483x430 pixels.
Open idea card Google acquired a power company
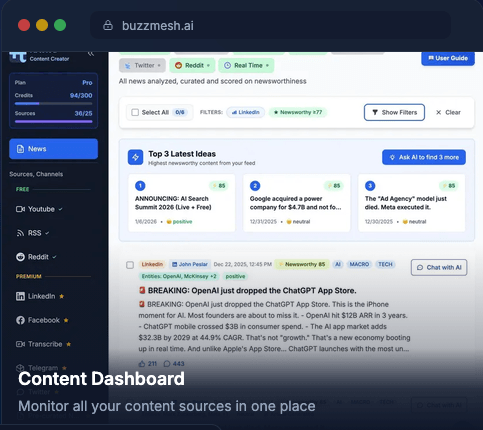coord(297,203)
